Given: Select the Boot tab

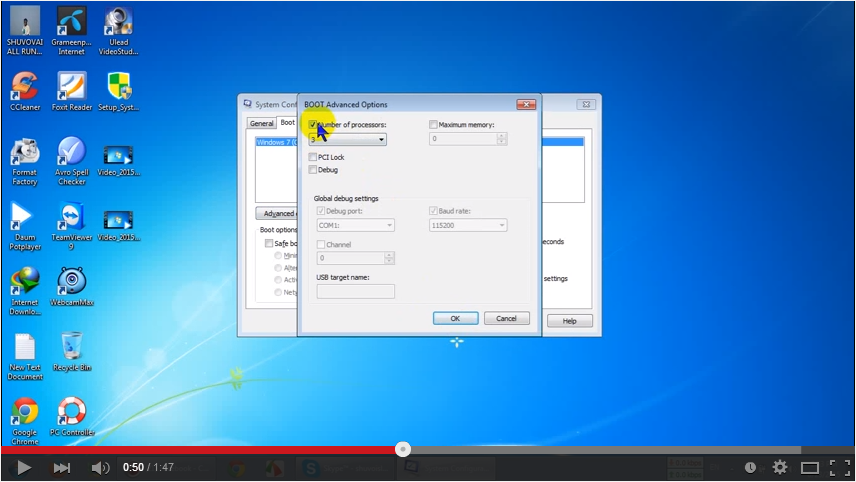Looking at the screenshot, I should [x=288, y=123].
